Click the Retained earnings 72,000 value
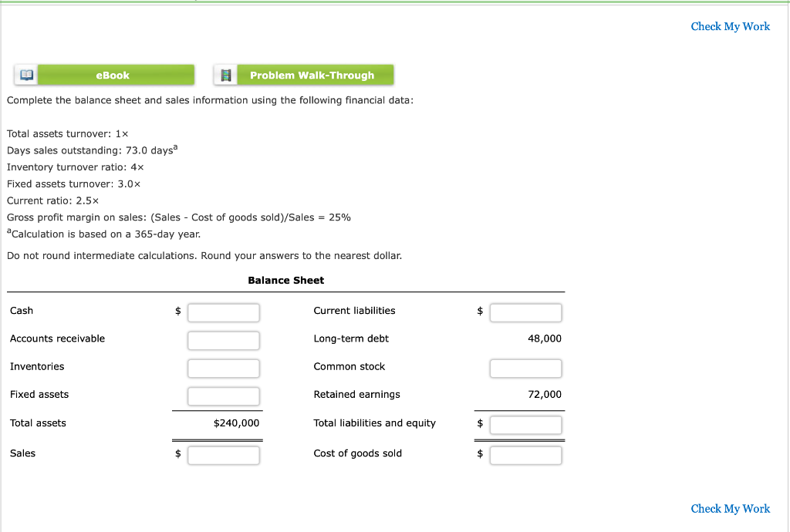The image size is (790, 532). (544, 394)
